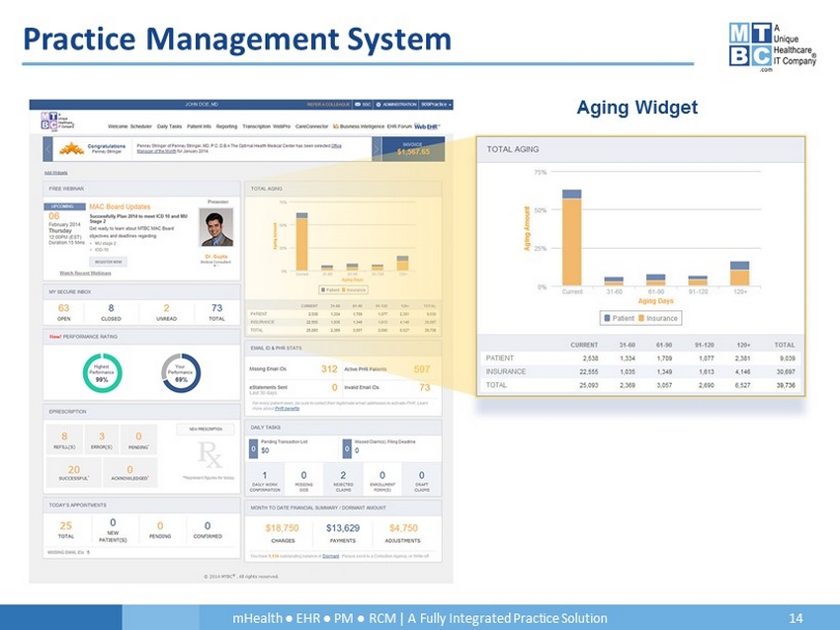Viewport: 840px width, 630px height.
Task: Click the Missed Claims Filing Deadline blue badge
Action: click(347, 448)
